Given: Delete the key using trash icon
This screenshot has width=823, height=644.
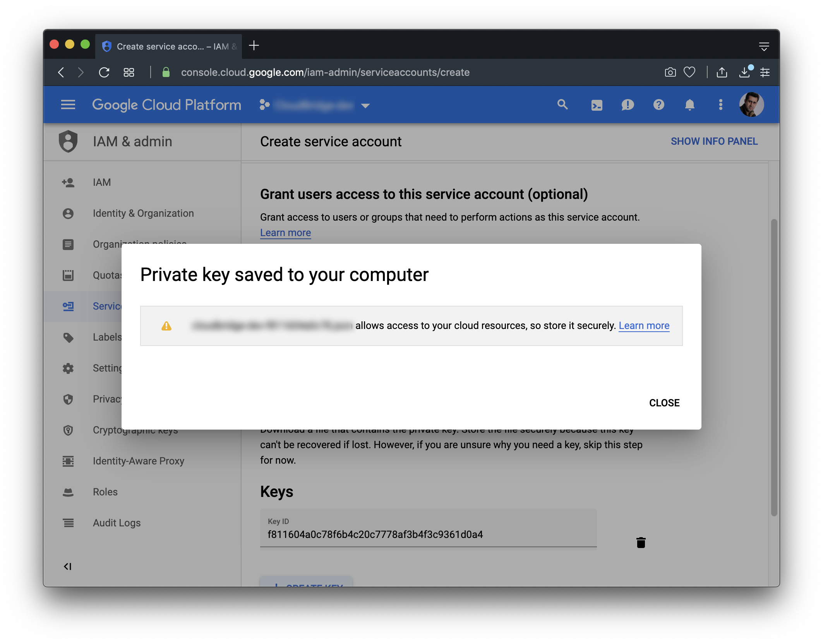Looking at the screenshot, I should [x=641, y=542].
